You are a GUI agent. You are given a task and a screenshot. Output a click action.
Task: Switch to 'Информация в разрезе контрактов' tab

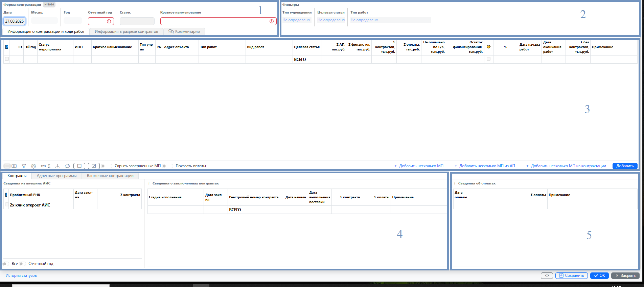[126, 31]
